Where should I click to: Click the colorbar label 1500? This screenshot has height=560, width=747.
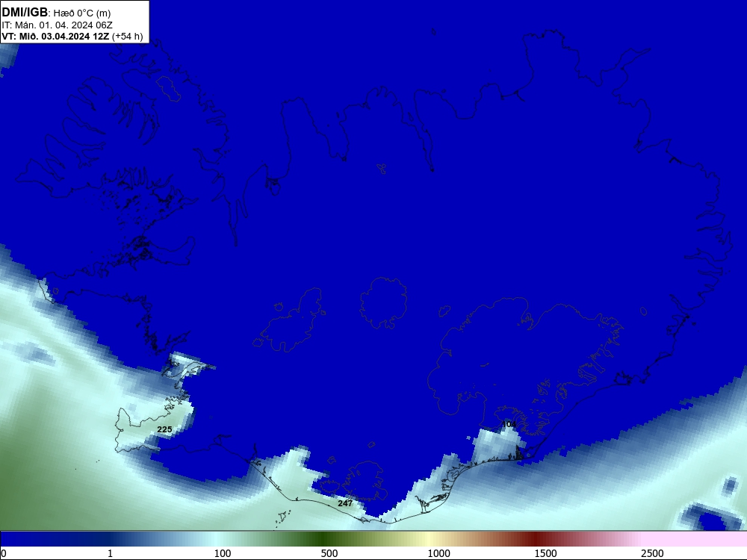tap(545, 553)
